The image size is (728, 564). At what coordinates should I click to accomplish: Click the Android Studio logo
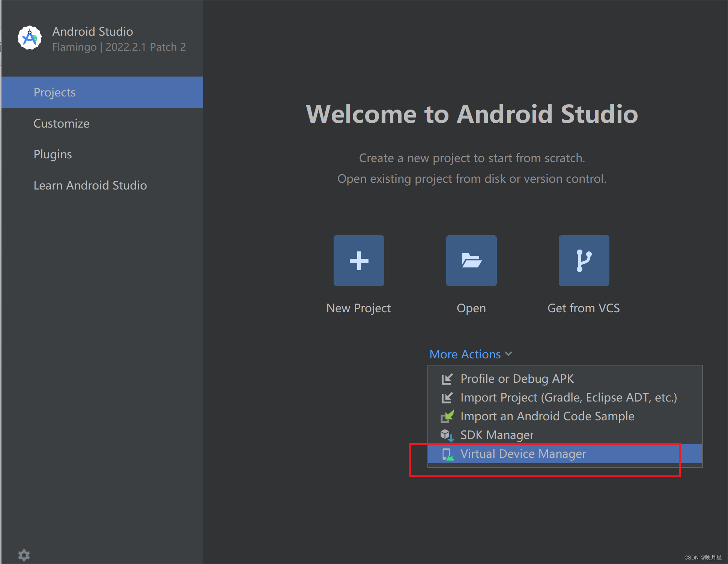[x=29, y=38]
